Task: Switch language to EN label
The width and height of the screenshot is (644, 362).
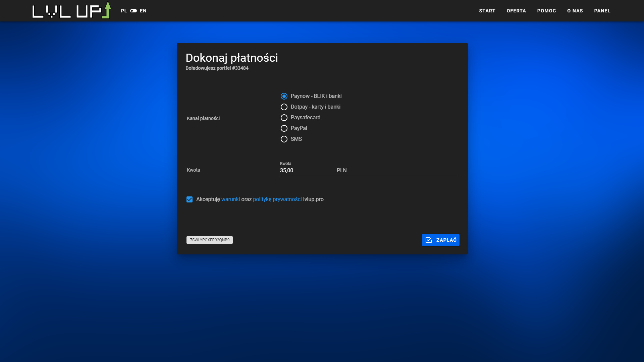Action: 143,11
